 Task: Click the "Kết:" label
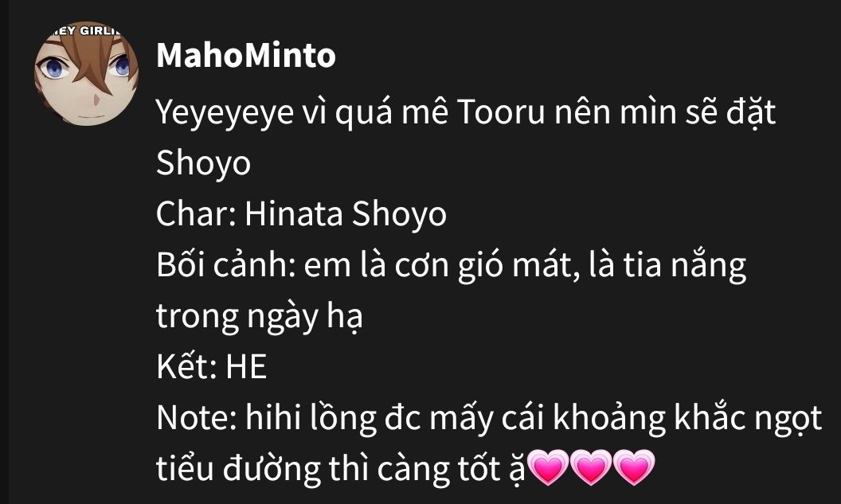186,367
